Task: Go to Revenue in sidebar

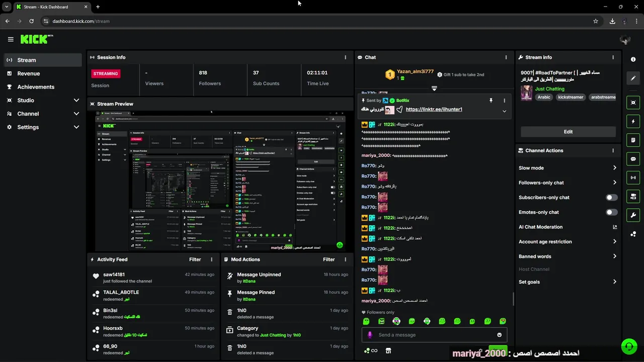Action: pyautogui.click(x=43, y=73)
